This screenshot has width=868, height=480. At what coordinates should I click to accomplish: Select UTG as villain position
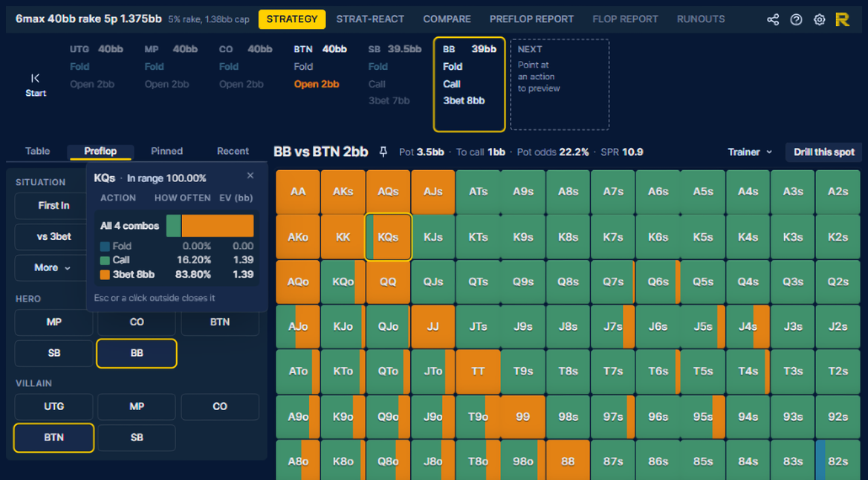pyautogui.click(x=54, y=406)
